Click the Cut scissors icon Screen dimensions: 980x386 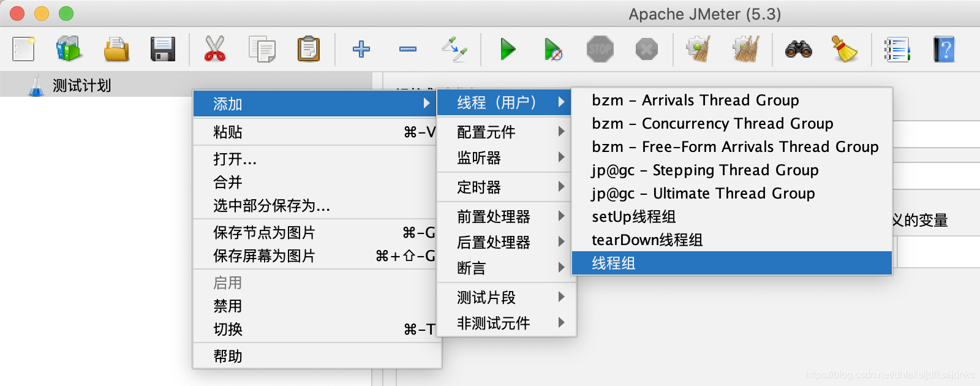point(215,49)
